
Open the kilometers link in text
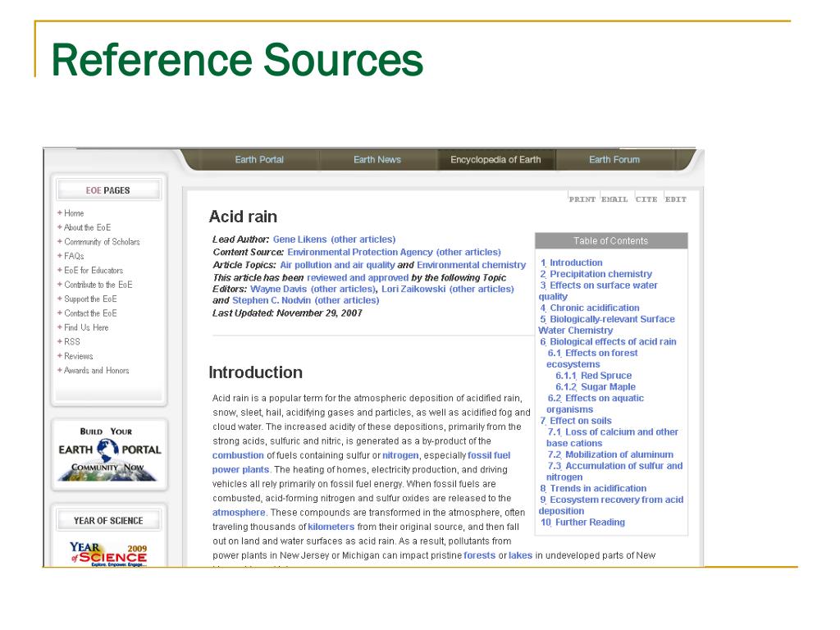click(331, 527)
